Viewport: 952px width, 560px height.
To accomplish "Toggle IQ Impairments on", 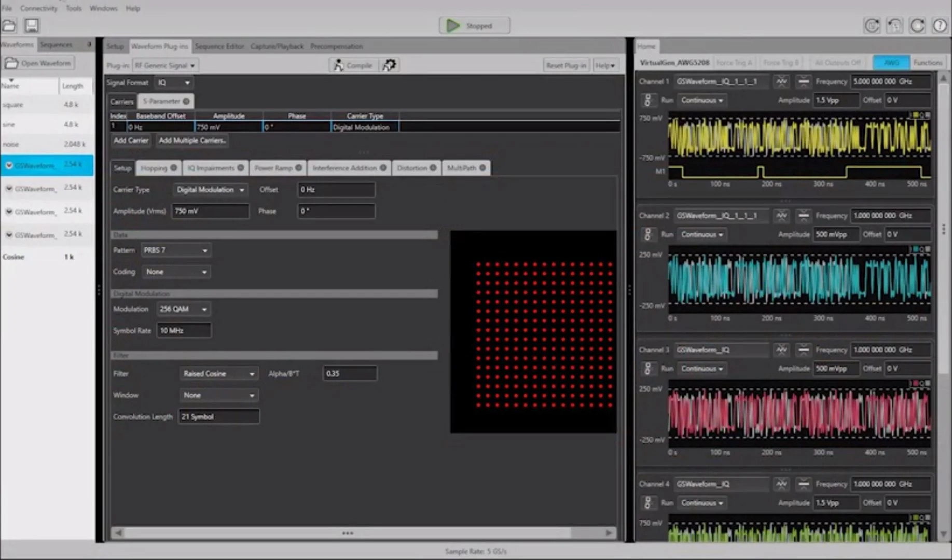I will 241,168.
